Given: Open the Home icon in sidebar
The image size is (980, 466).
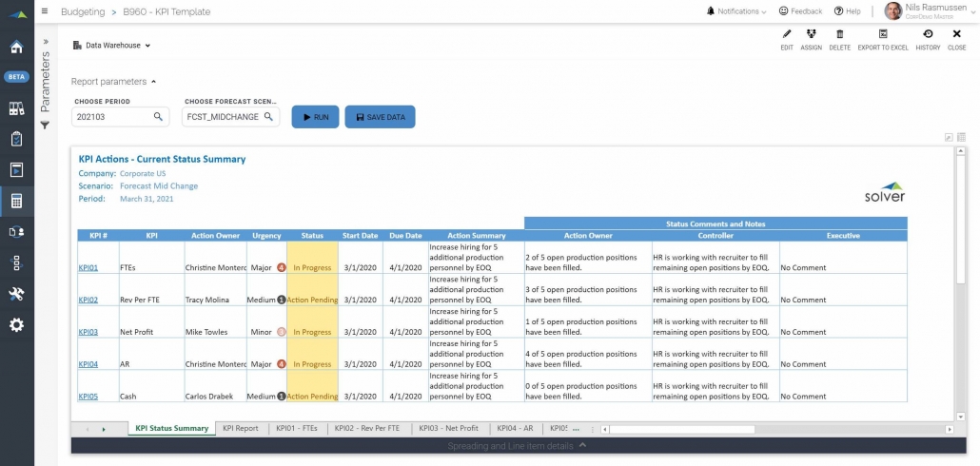Looking at the screenshot, I should 16,48.
